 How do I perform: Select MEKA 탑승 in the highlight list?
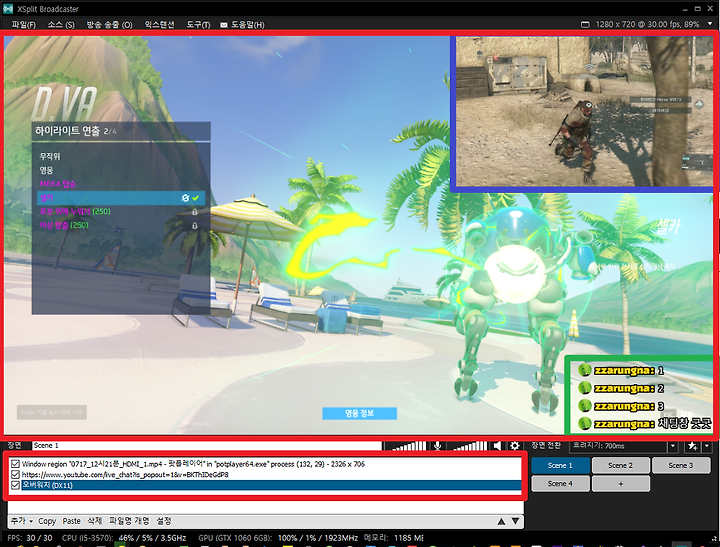click(58, 184)
